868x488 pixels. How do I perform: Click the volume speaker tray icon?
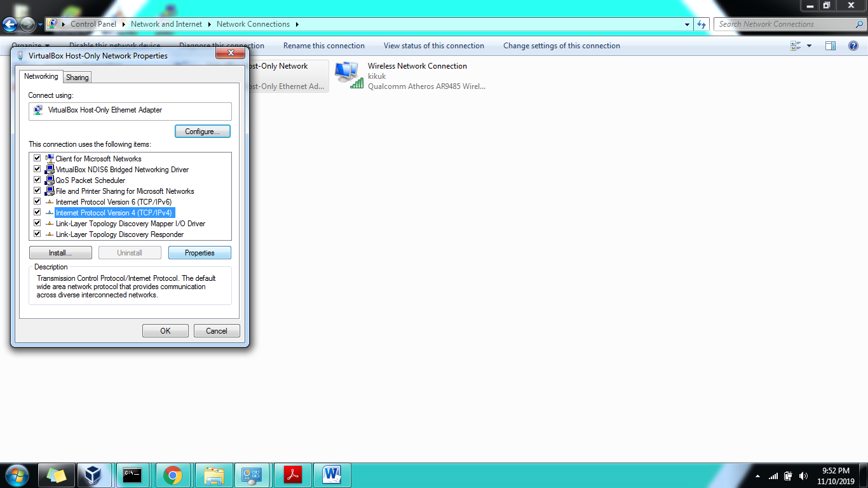pyautogui.click(x=804, y=476)
